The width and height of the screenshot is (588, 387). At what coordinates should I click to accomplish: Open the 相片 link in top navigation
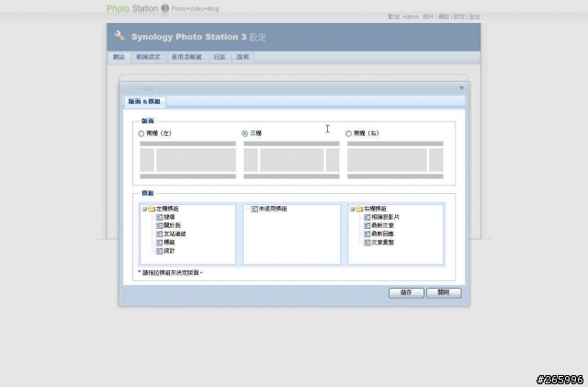[x=428, y=17]
